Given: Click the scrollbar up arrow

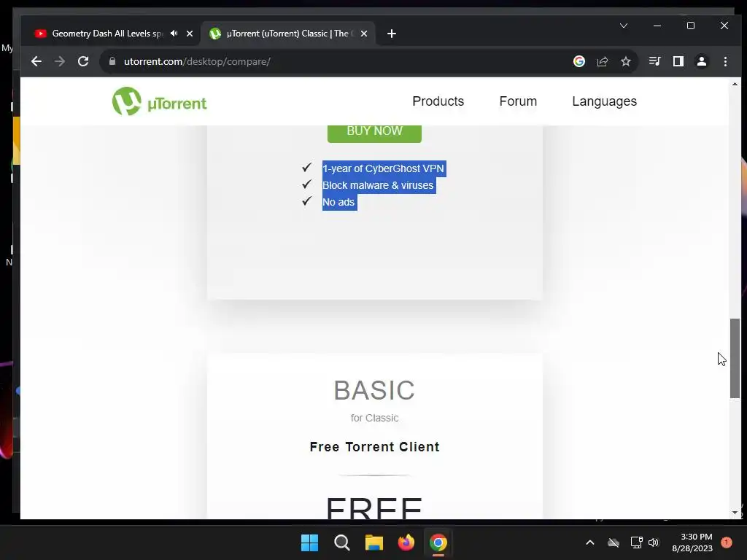Looking at the screenshot, I should [735, 84].
